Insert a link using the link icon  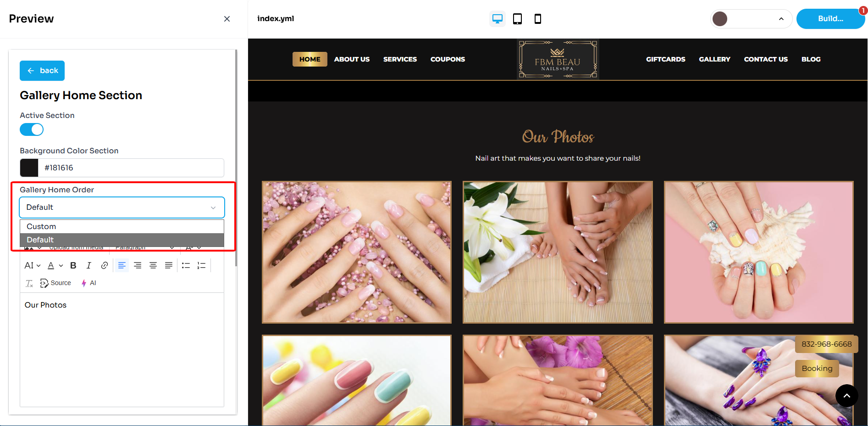click(105, 265)
